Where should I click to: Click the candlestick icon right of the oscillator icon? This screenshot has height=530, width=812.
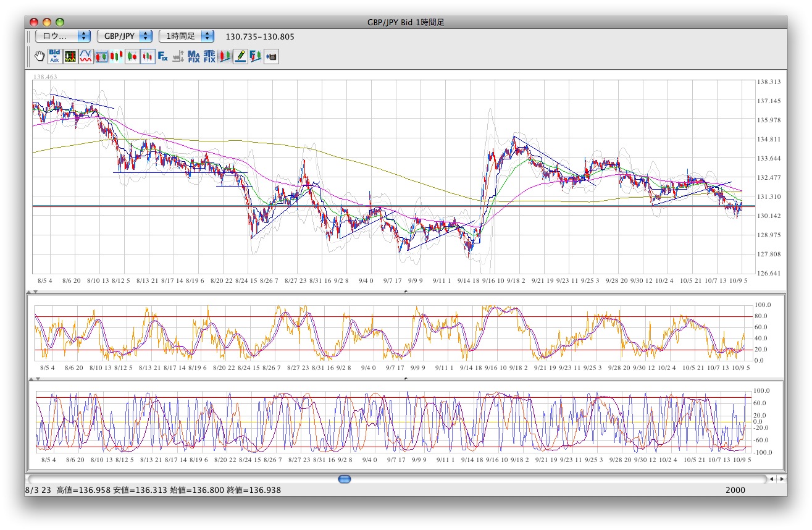[x=101, y=57]
